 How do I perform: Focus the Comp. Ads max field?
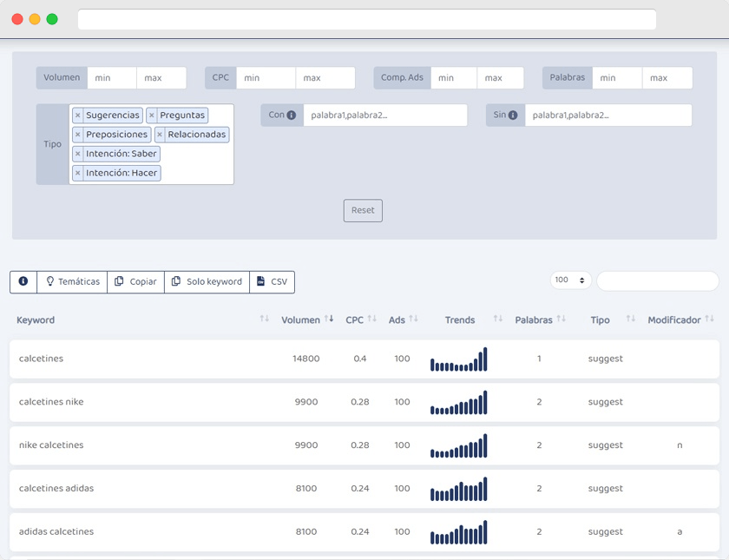(500, 77)
